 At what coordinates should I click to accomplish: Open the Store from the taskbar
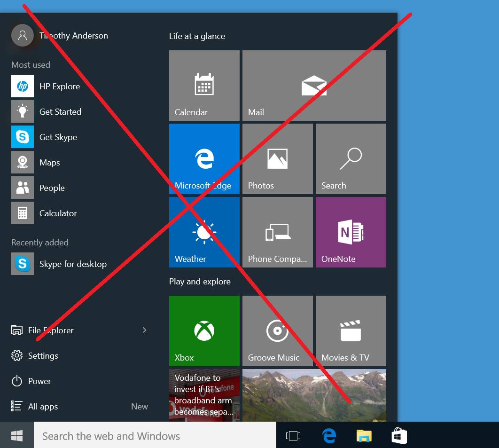coord(399,436)
